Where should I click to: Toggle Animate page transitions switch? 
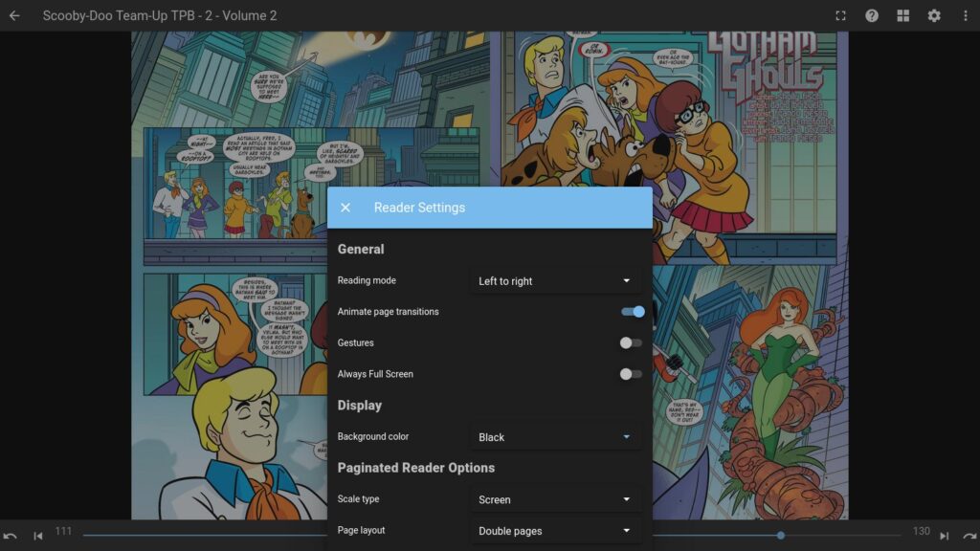633,312
